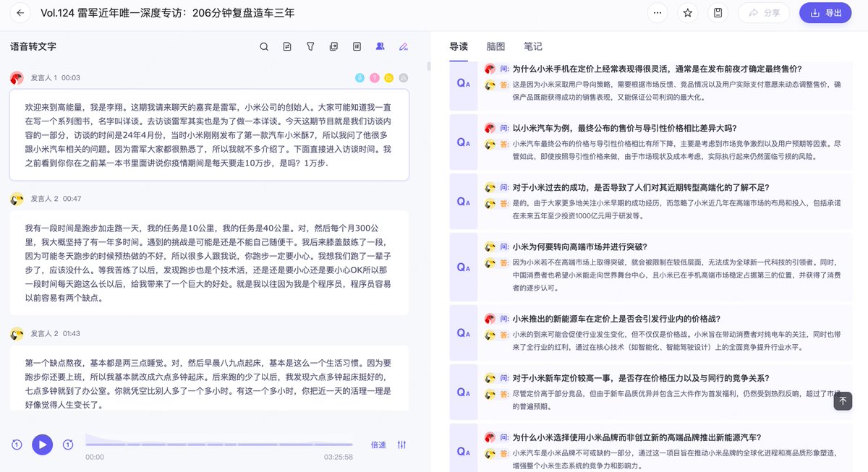Image resolution: width=868 pixels, height=472 pixels.
Task: Click the 分享 share button
Action: click(x=764, y=13)
